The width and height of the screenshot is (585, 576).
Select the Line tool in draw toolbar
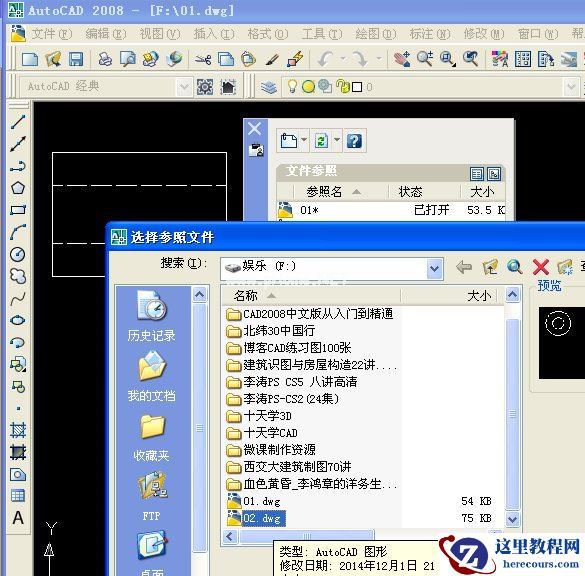pos(18,122)
